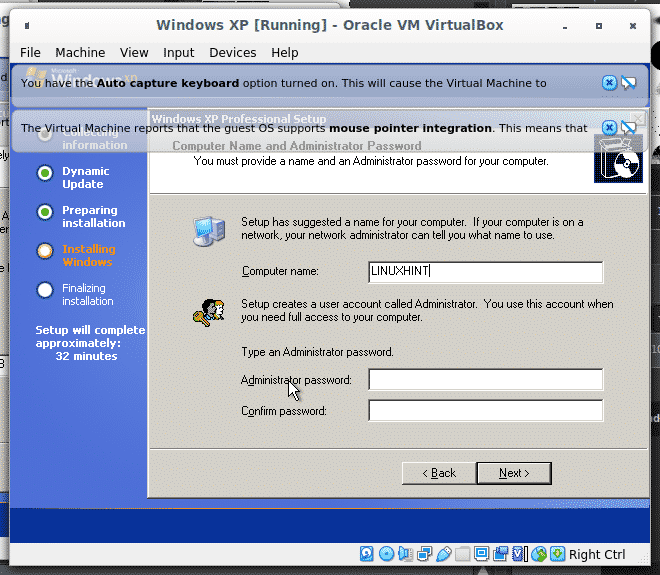The image size is (660, 575).
Task: Click the network adapters status icon
Action: coord(424,554)
